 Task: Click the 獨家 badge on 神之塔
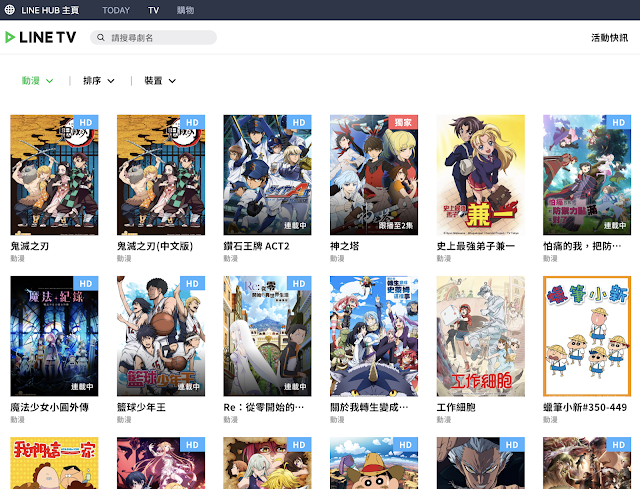[x=403, y=122]
